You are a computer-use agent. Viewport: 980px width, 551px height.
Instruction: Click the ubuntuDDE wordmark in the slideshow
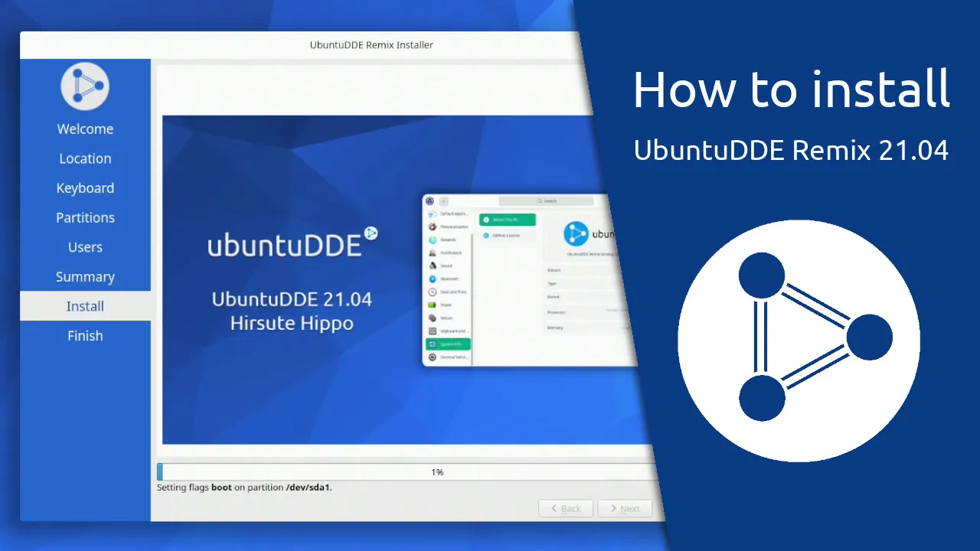(293, 243)
